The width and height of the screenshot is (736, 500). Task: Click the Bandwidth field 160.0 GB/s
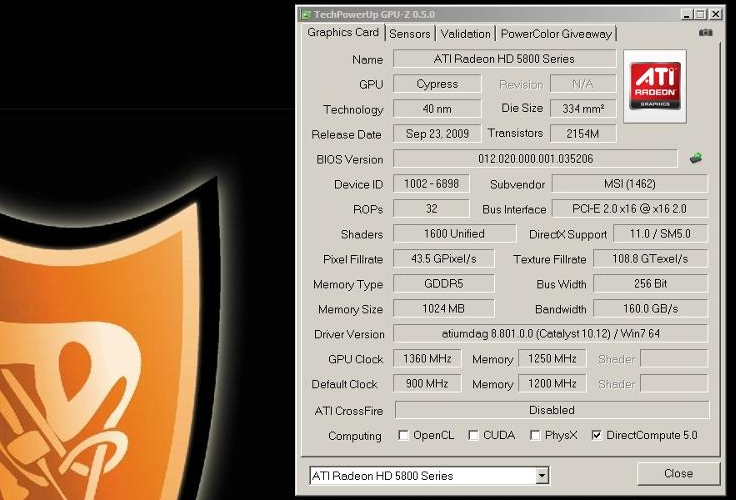pyautogui.click(x=650, y=308)
